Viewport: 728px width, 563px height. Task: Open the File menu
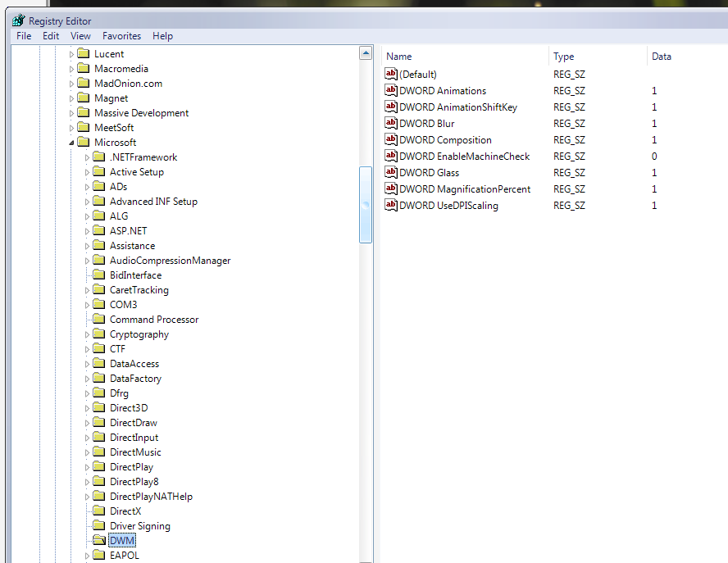tap(24, 36)
